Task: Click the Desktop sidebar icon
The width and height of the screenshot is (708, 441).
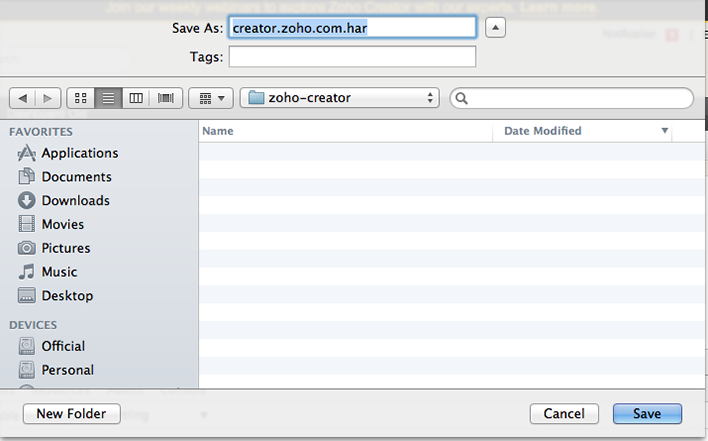Action: pos(27,295)
